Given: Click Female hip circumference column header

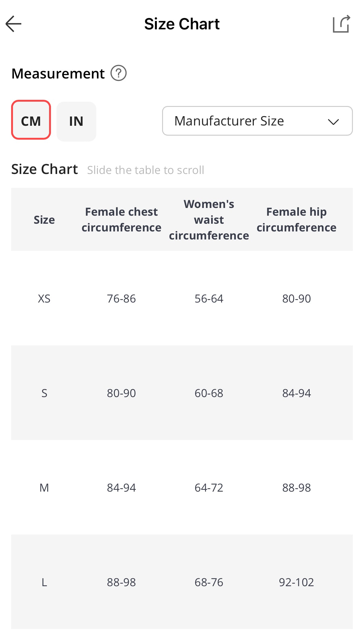Looking at the screenshot, I should [x=296, y=220].
